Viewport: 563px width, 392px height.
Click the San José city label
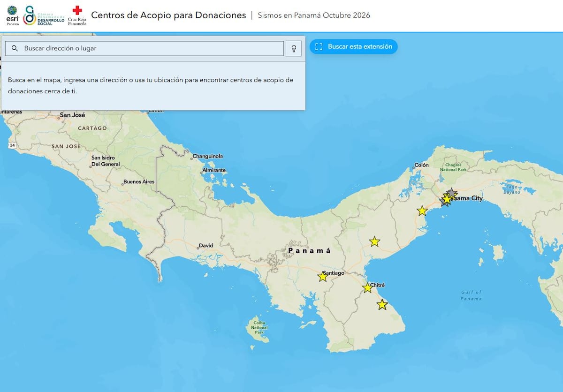click(x=72, y=115)
